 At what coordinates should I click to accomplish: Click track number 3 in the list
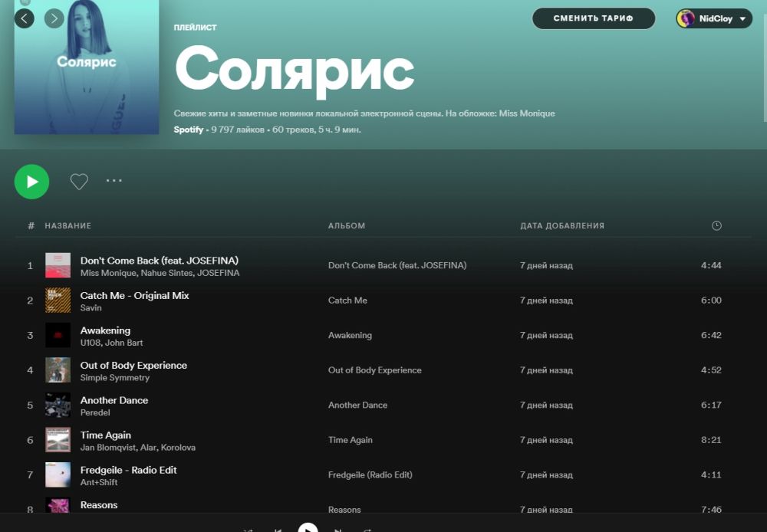(x=31, y=336)
